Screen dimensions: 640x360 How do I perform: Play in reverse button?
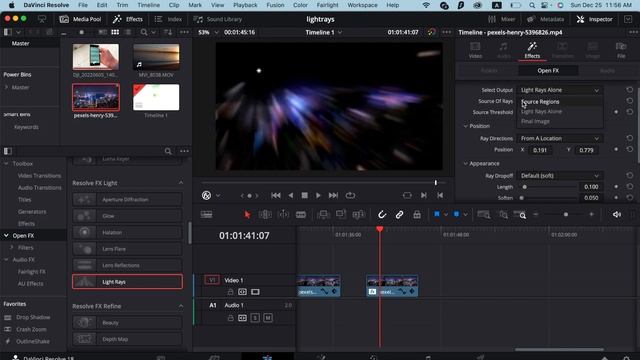point(291,196)
